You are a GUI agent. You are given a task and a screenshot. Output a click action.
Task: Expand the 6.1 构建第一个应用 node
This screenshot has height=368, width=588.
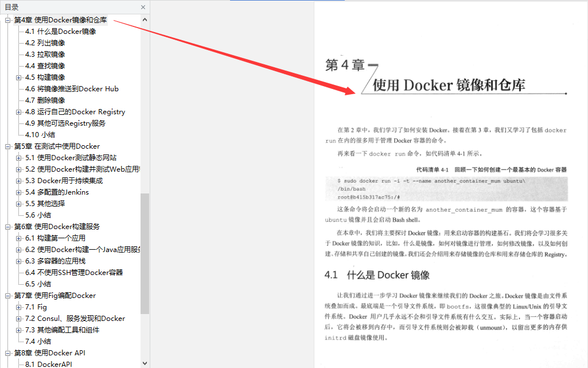[19, 239]
